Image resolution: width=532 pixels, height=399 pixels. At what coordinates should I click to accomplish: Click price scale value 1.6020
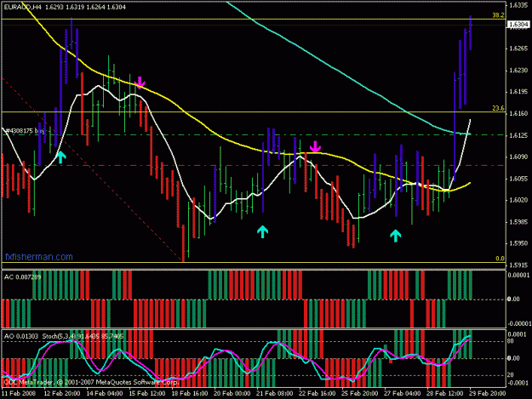tap(518, 200)
